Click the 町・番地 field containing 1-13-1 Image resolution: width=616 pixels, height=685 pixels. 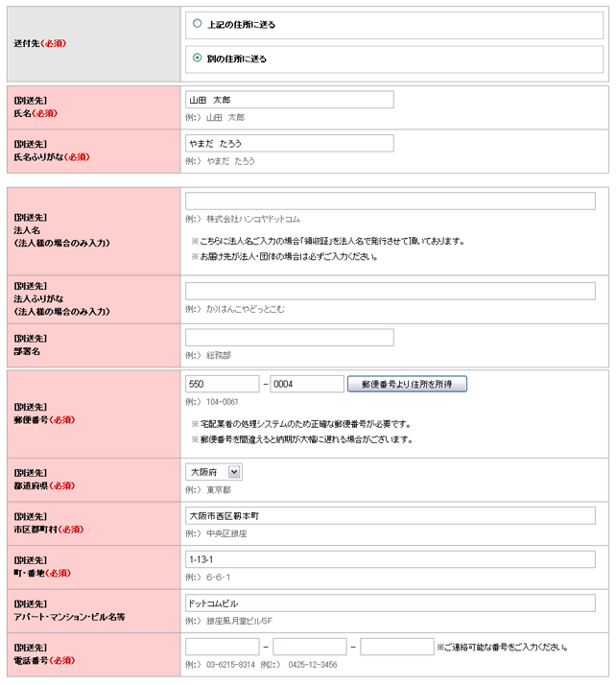click(390, 559)
